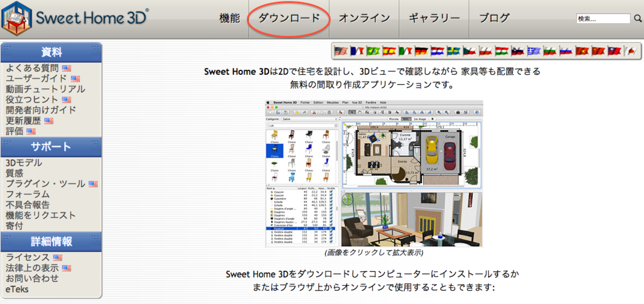Viewport: 644px width, 304px height.
Task: Visit the フォーラム link
Action: pos(28,195)
